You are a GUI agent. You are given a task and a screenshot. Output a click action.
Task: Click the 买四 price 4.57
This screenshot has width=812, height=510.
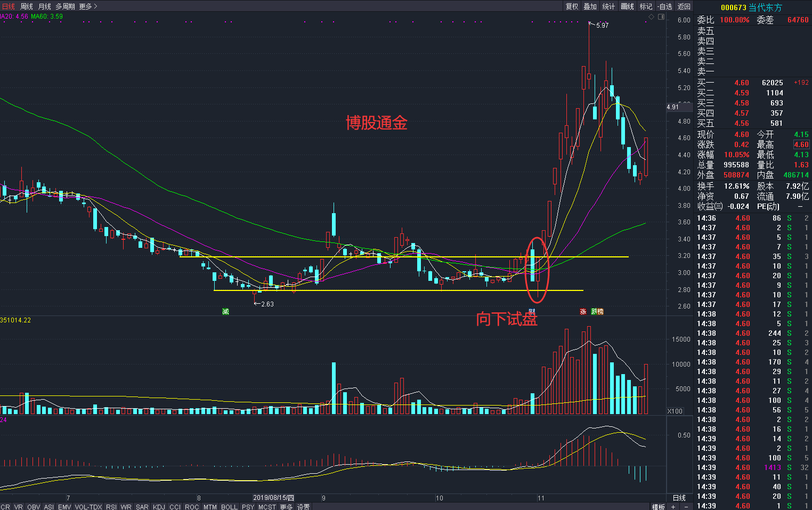click(742, 113)
